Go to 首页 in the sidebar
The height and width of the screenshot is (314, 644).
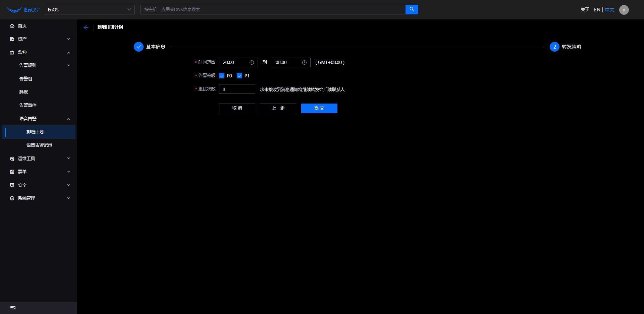coord(22,26)
